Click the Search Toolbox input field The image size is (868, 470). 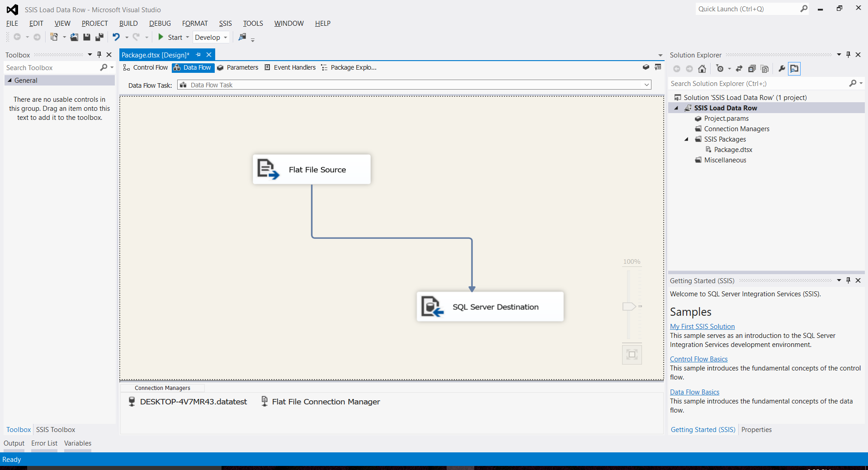tap(52, 67)
